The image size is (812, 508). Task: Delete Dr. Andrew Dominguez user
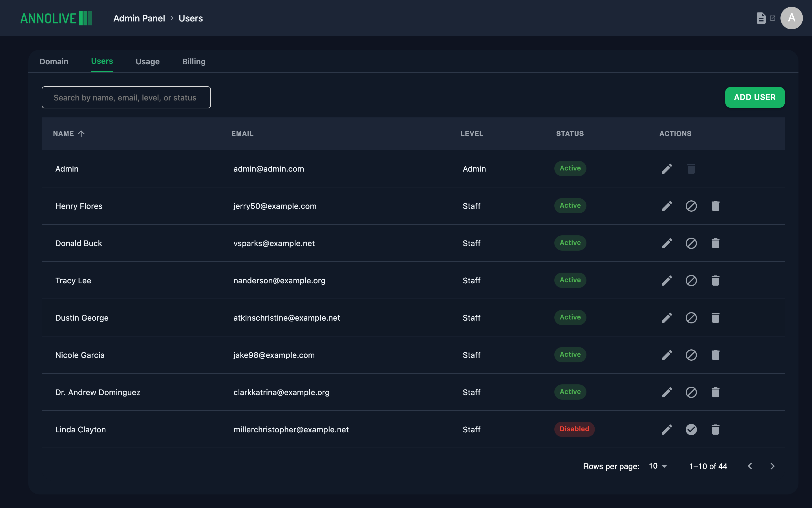coord(715,392)
